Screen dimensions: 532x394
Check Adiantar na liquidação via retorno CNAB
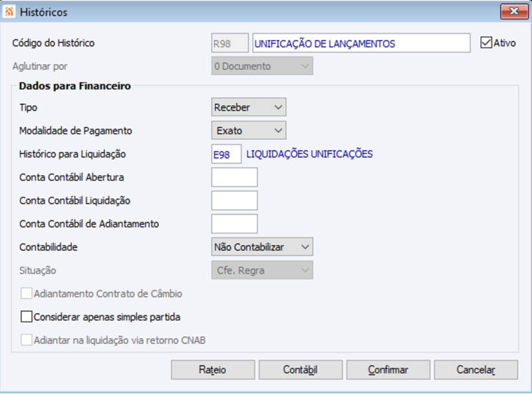pyautogui.click(x=27, y=339)
